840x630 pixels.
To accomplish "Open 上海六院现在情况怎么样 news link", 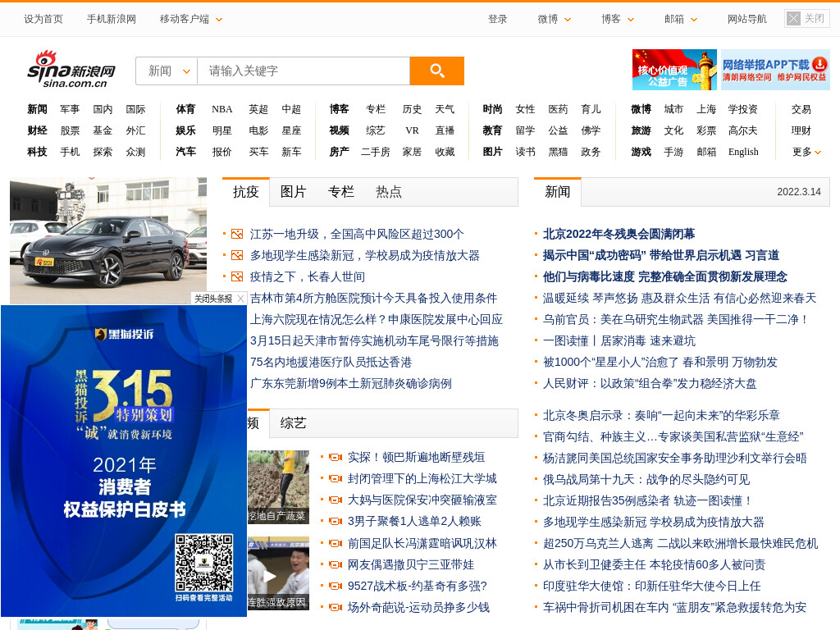I will click(x=376, y=320).
